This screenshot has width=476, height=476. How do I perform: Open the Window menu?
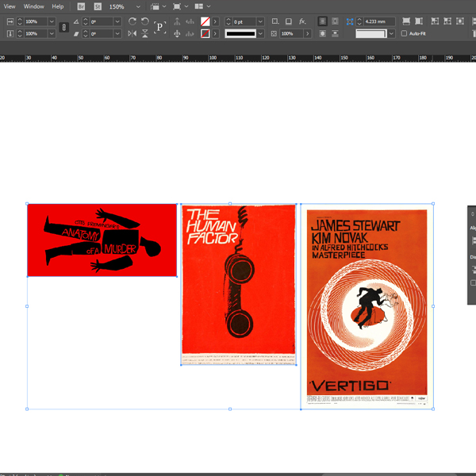click(34, 6)
